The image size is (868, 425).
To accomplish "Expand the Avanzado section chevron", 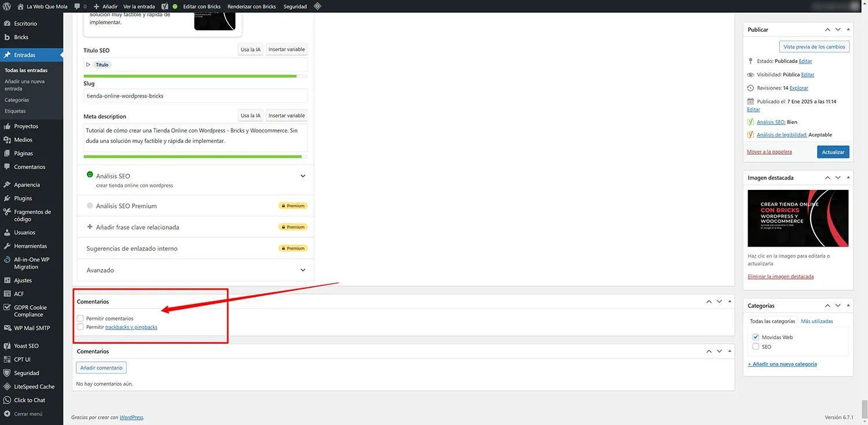I will (303, 270).
